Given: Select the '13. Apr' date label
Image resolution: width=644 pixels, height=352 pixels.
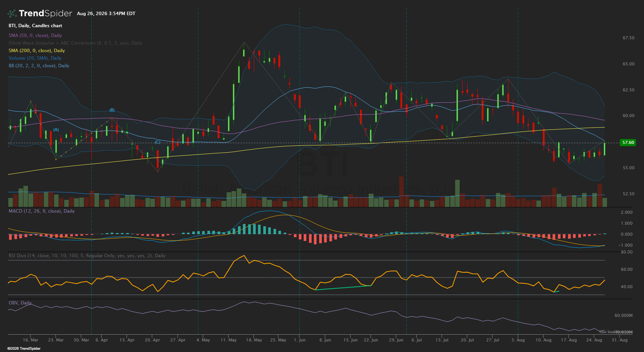Looking at the screenshot, I should (127, 340).
